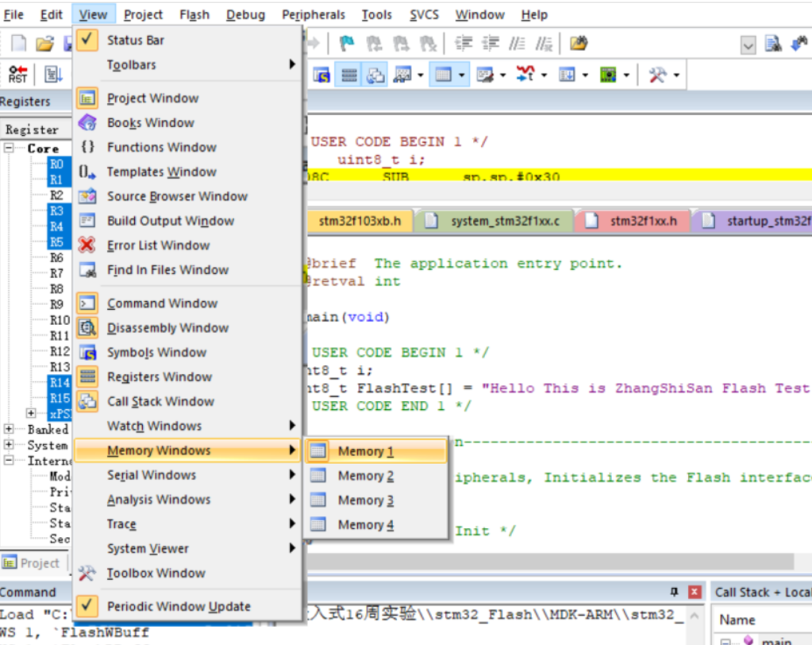Click the find in files toolbar icon
Image resolution: width=812 pixels, height=645 pixels.
coord(579,44)
